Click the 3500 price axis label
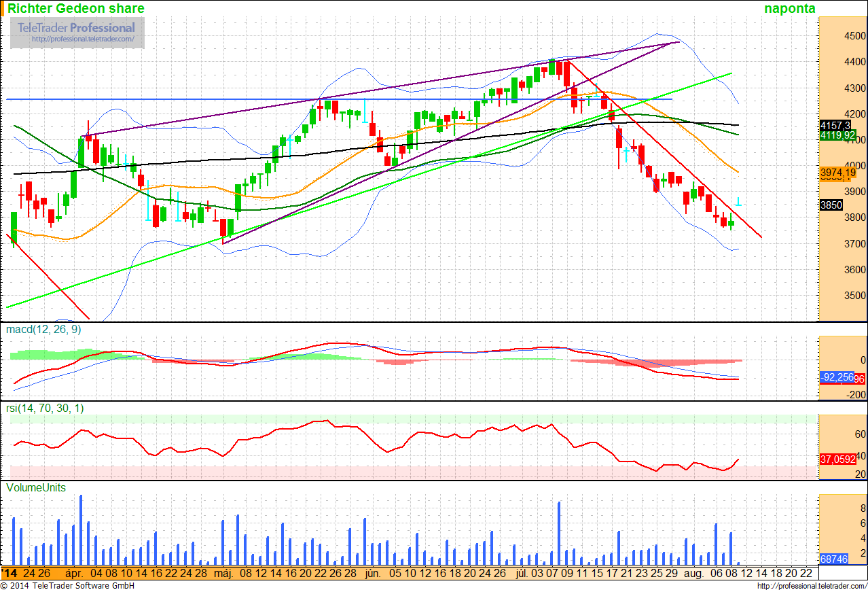Screen dimensions: 868x592 pyautogui.click(x=855, y=296)
